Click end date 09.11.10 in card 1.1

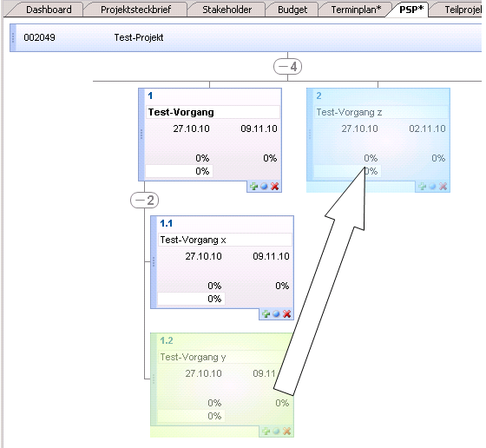(x=271, y=256)
